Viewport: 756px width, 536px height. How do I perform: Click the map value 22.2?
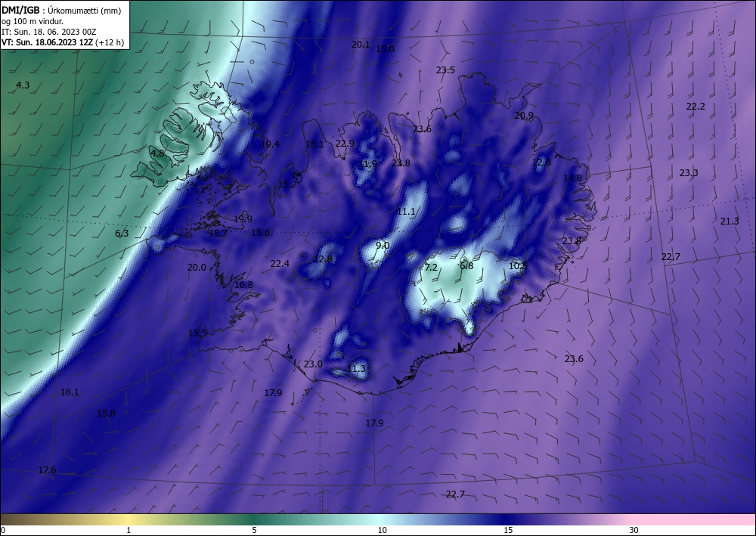tap(696, 107)
